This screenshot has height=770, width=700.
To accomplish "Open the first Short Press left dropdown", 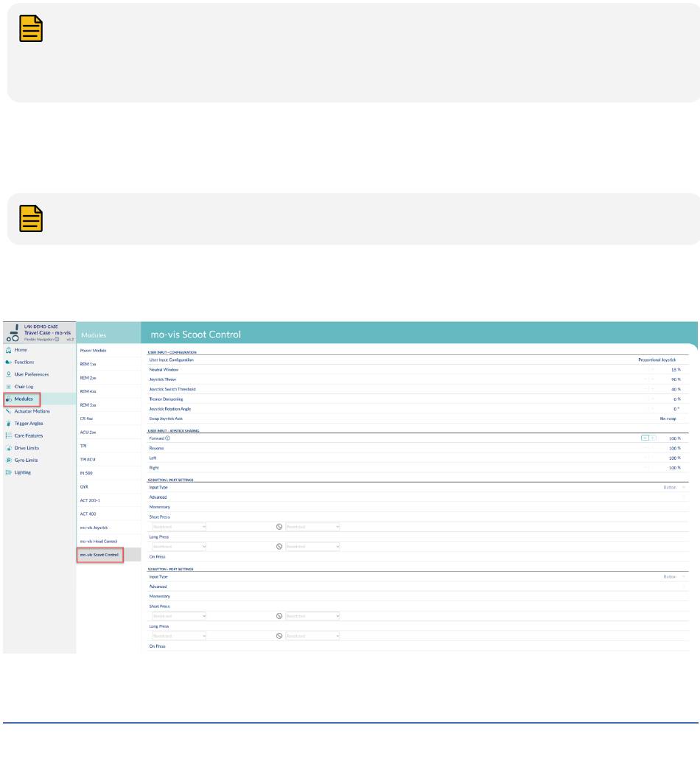I will [179, 527].
